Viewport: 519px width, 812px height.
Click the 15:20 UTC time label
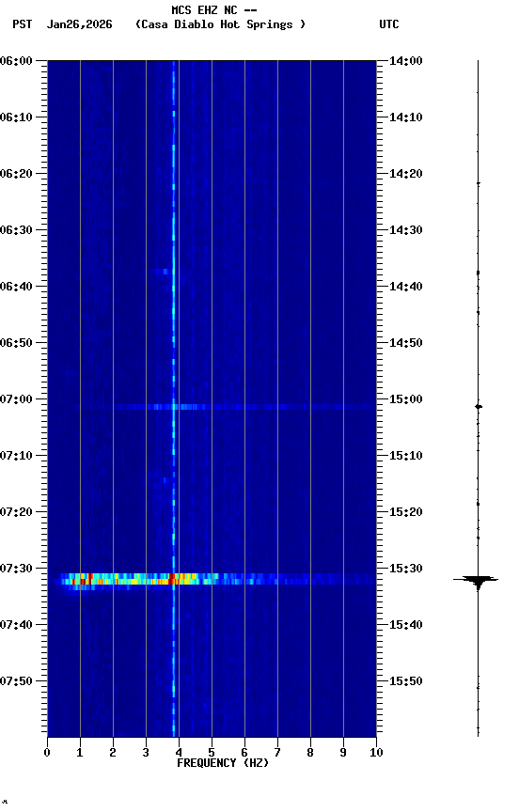[x=406, y=512]
